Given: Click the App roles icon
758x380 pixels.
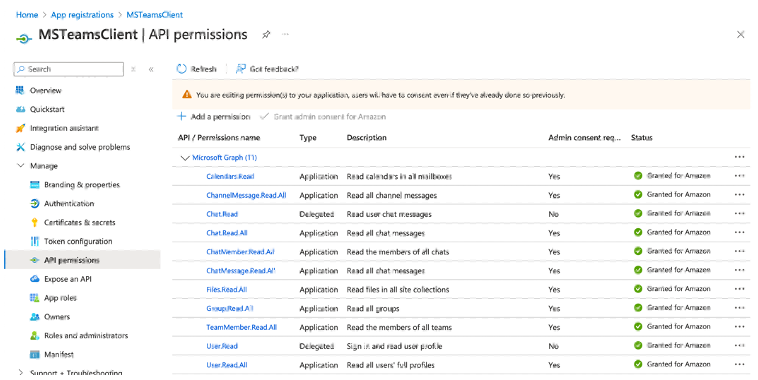Looking at the screenshot, I should pyautogui.click(x=34, y=298).
